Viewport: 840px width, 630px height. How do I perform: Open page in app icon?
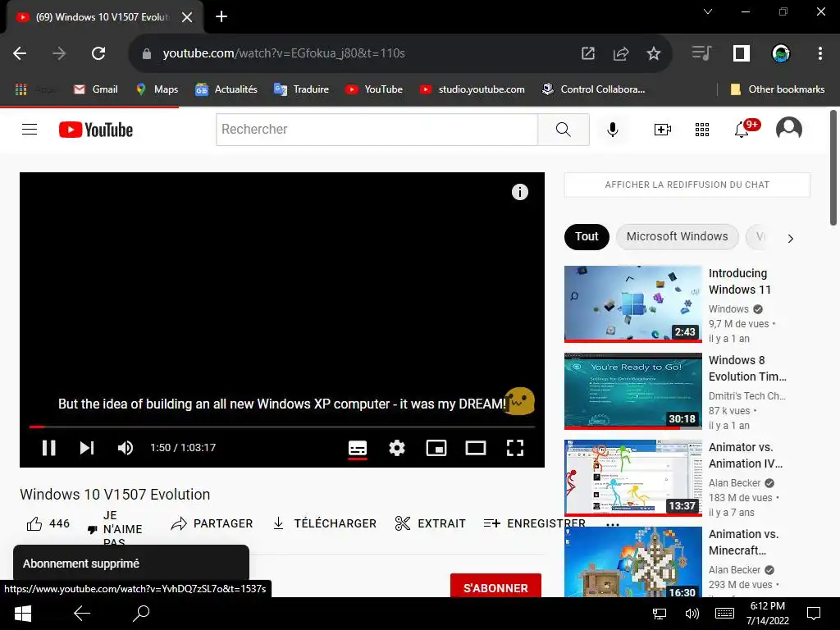pos(587,53)
